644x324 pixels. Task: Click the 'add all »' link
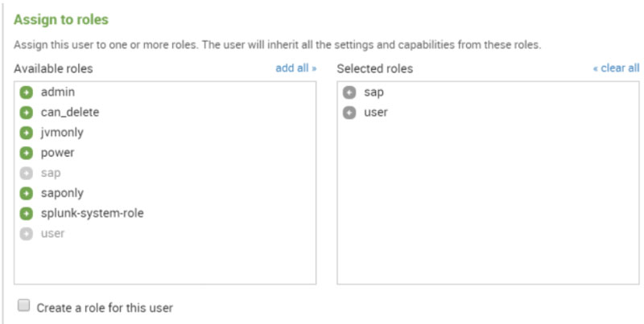point(295,68)
